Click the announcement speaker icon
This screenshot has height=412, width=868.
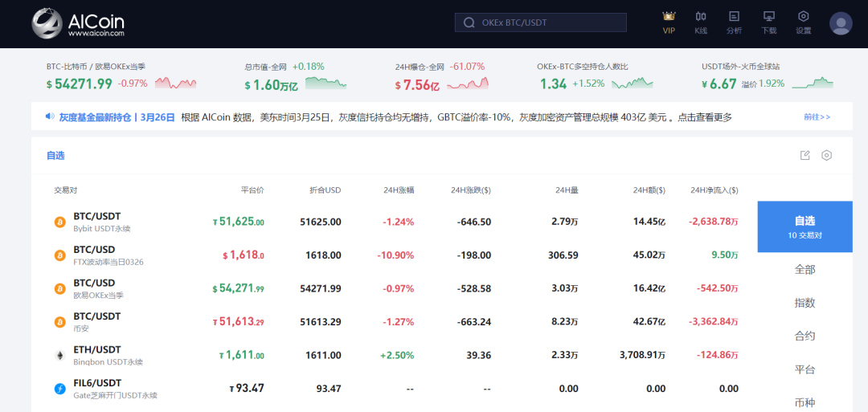[50, 116]
